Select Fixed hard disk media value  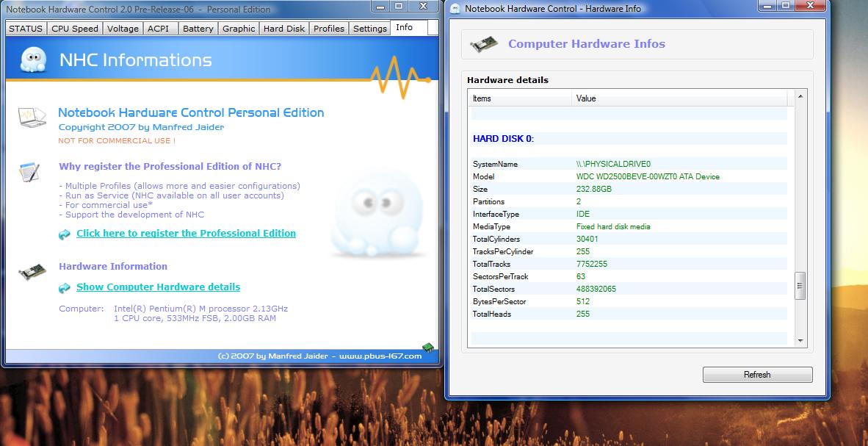613,226
